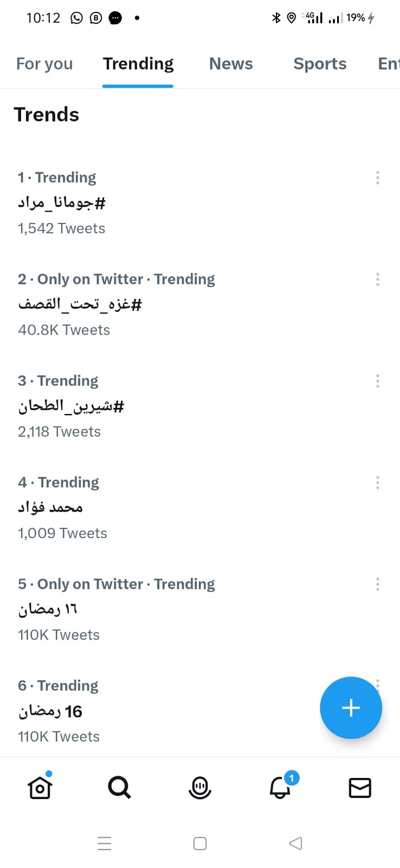Tap Android home square button

pos(200,843)
